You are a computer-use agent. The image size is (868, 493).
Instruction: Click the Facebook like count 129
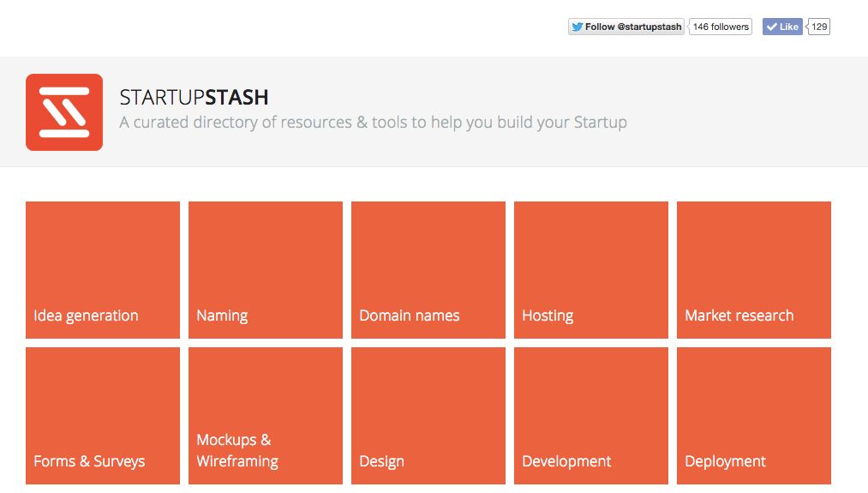[819, 27]
